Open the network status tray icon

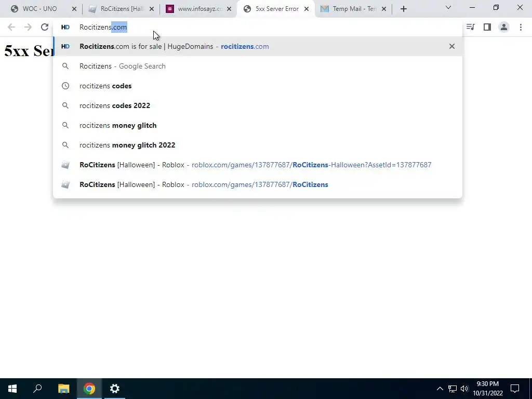[x=453, y=389]
